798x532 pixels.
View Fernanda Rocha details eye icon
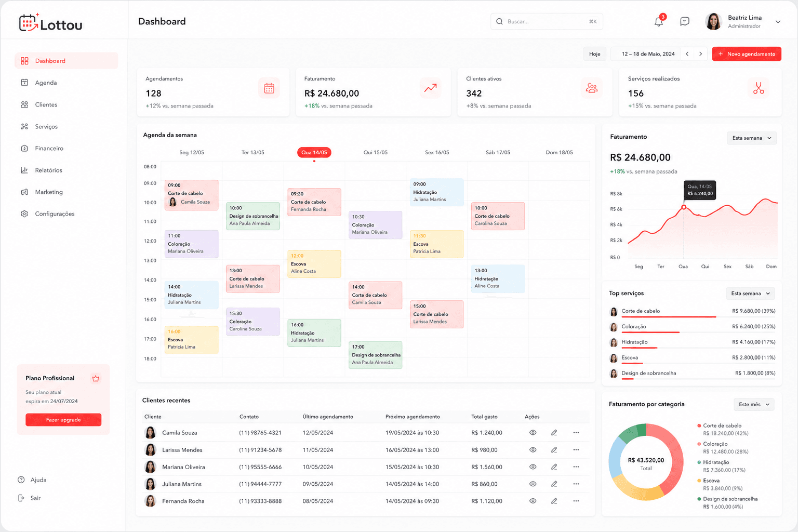(x=533, y=501)
